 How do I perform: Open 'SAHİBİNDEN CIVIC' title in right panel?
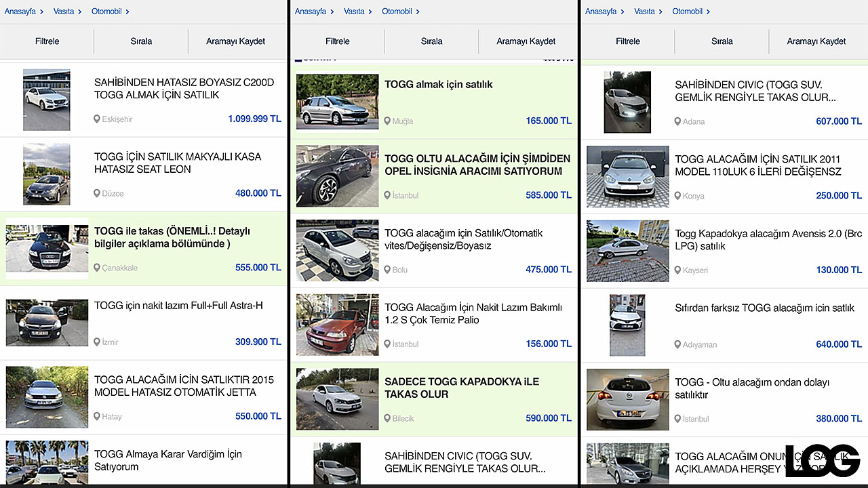coord(755,91)
